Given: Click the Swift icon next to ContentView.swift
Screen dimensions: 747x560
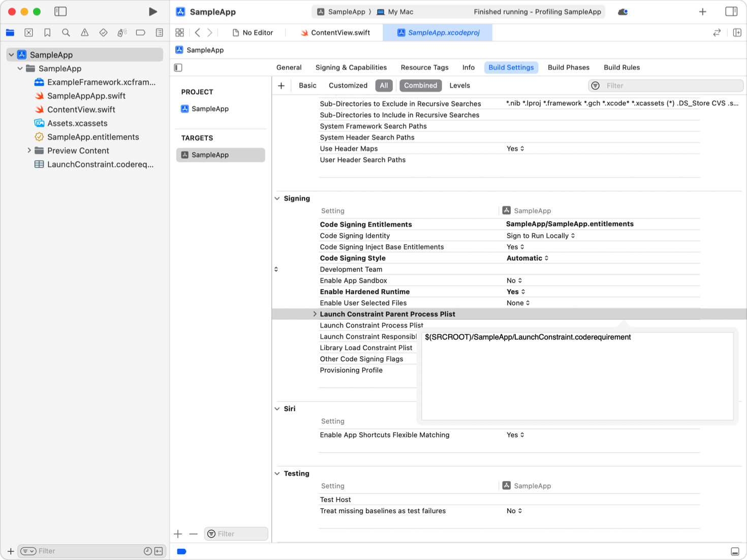Looking at the screenshot, I should [39, 109].
